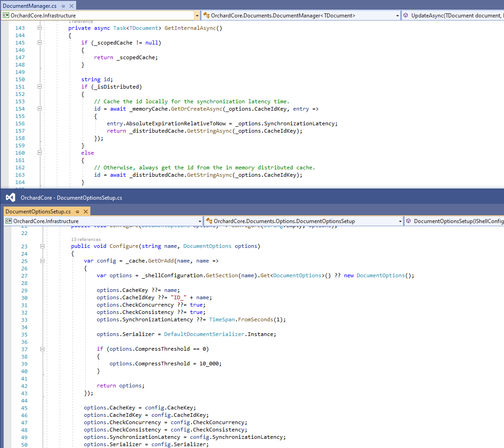Click the 10_000 value on line 39
Viewport: 504px width, 448px height.
point(209,364)
